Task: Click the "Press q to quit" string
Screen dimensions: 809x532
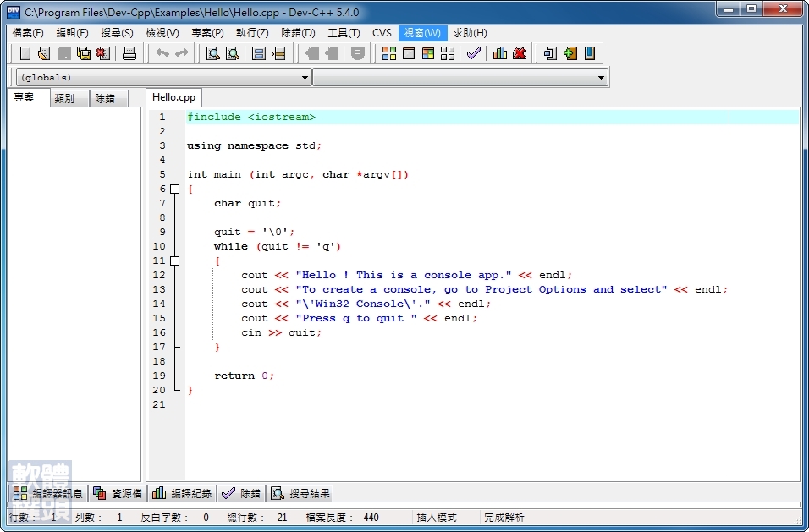Action: click(x=356, y=319)
